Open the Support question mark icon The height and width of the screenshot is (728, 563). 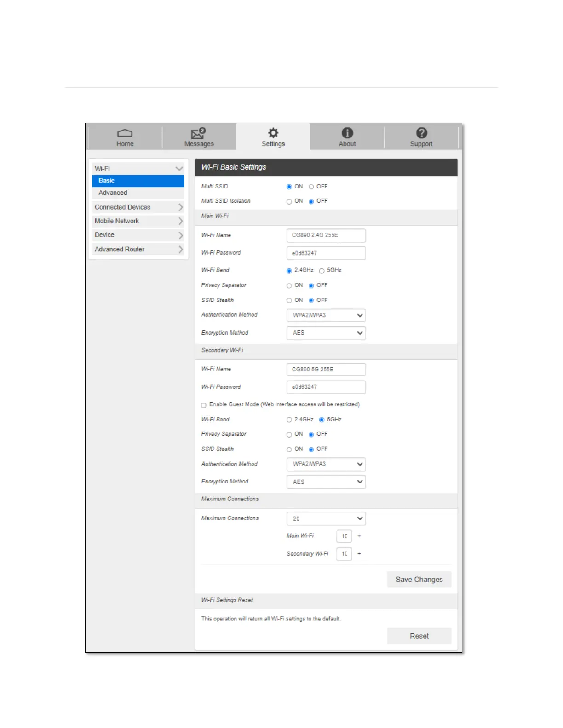[x=421, y=133]
